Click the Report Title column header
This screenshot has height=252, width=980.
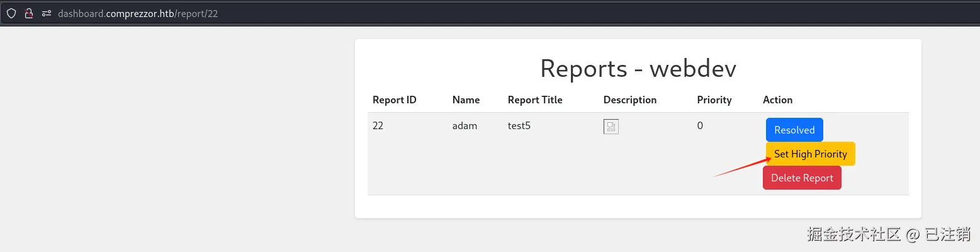point(535,100)
